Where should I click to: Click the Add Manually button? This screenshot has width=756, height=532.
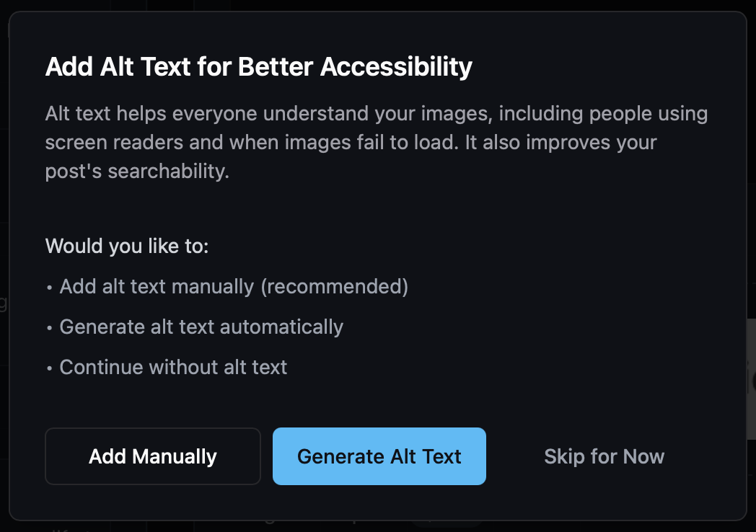(153, 456)
